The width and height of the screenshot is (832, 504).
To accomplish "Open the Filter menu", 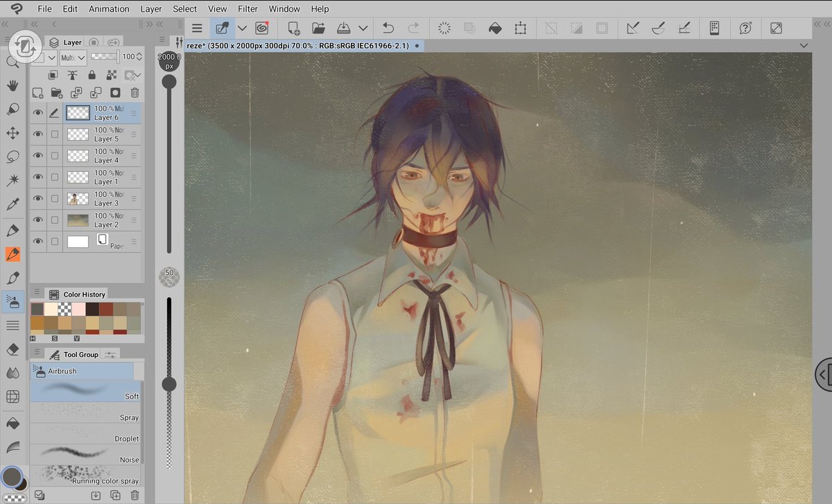I will 248,9.
